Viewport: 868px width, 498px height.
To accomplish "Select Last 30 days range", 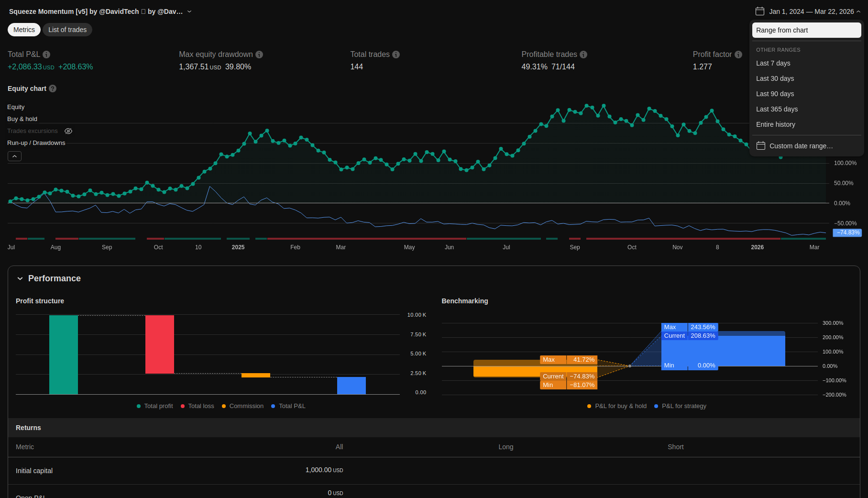I will pyautogui.click(x=775, y=78).
